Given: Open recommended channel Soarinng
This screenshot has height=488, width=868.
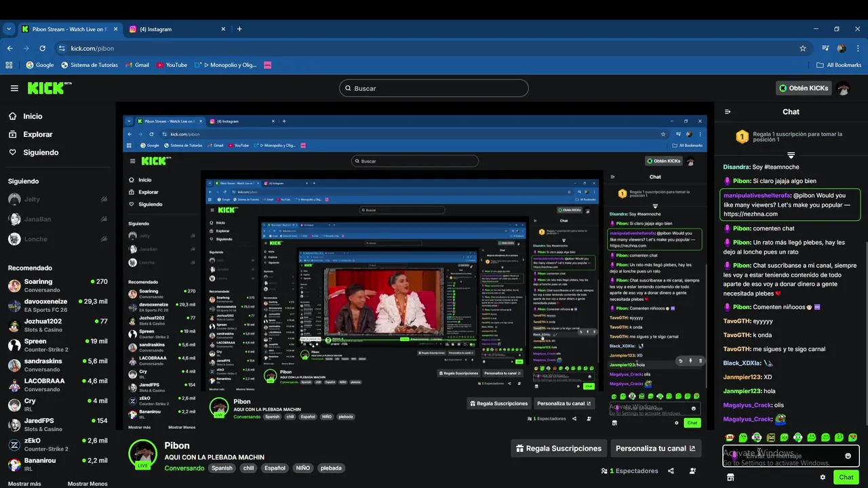Looking at the screenshot, I should (58, 285).
